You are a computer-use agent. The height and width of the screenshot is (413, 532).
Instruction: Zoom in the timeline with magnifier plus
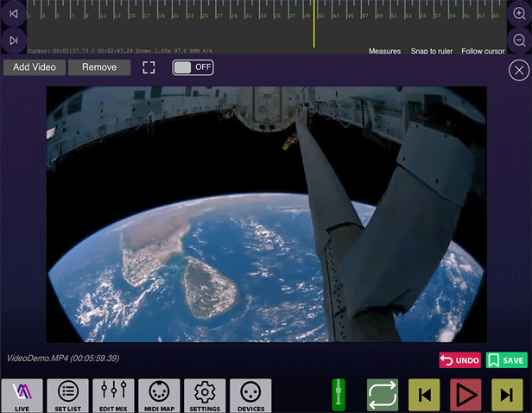pos(519,14)
